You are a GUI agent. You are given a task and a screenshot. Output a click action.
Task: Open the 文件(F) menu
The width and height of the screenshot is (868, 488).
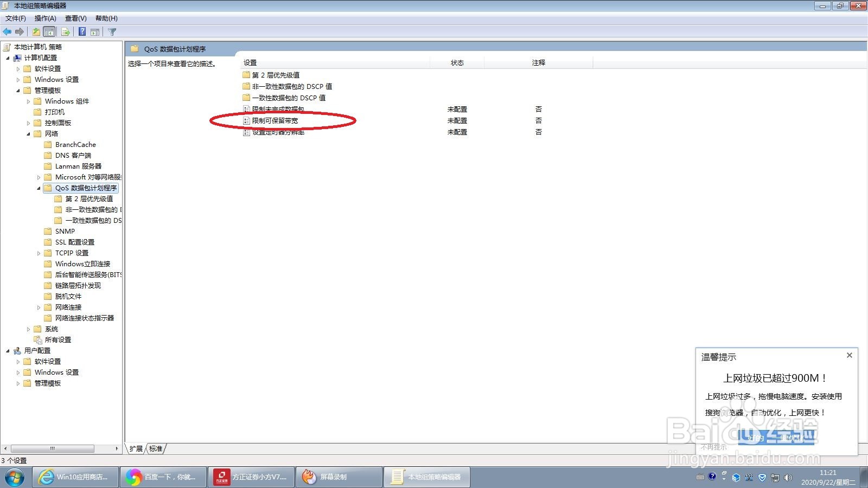coord(16,18)
